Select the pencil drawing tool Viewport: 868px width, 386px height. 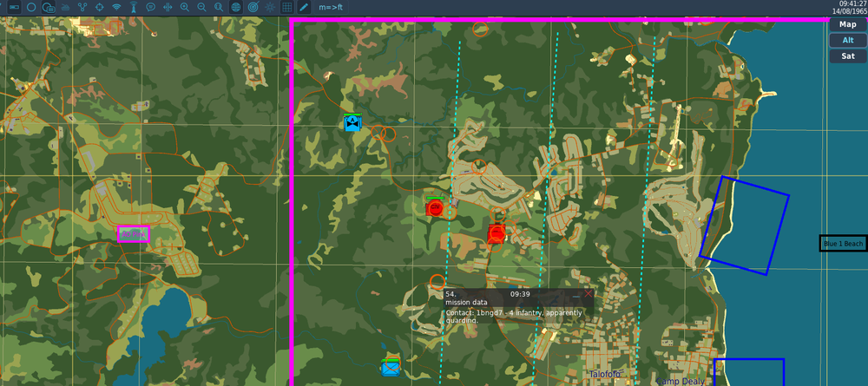coord(303,8)
